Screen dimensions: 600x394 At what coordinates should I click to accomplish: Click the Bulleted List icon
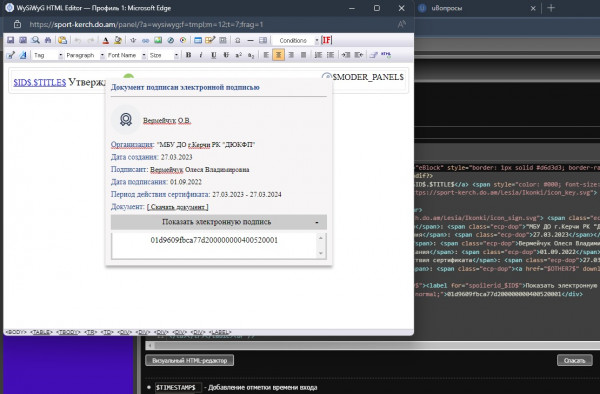pyautogui.click(x=330, y=55)
